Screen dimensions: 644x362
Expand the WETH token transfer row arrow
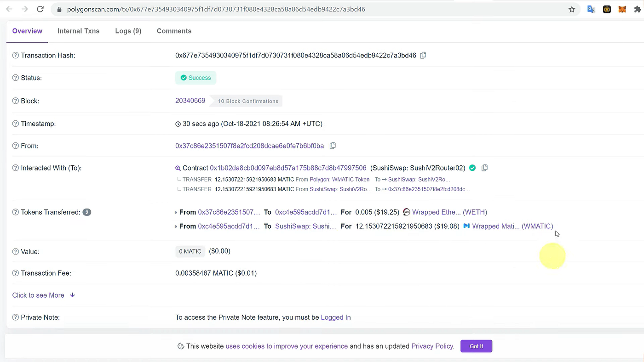177,213
